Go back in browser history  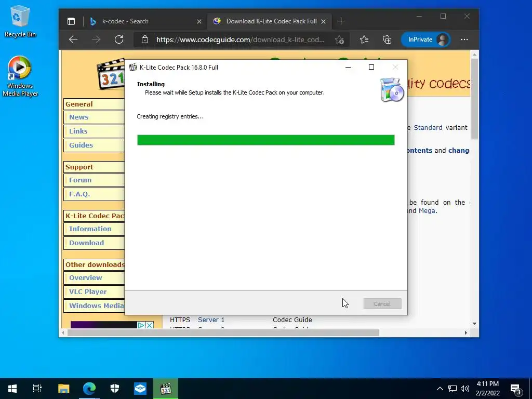[x=73, y=39]
